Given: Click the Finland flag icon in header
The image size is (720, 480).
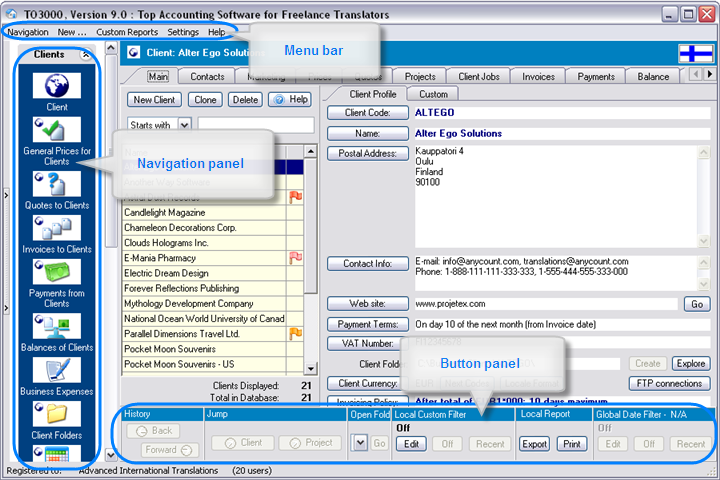Looking at the screenshot, I should coord(696,53).
